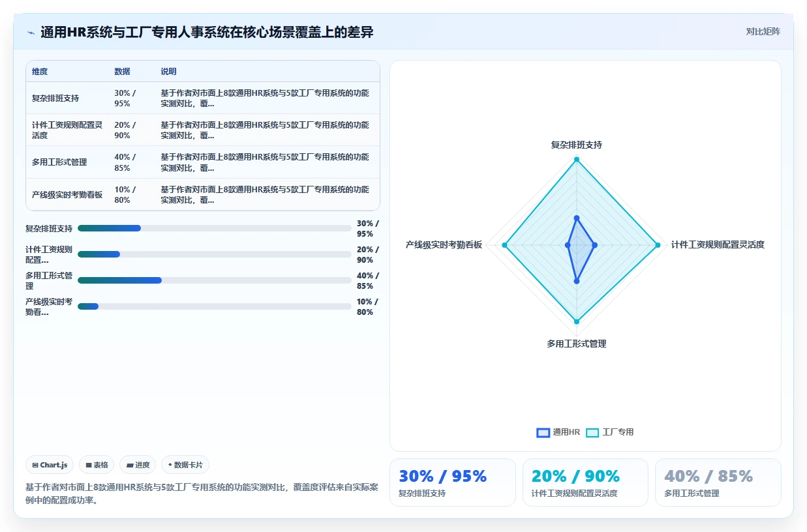Click the 通用HR point on 复杂排班支持 axis
The width and height of the screenshot is (807, 532).
click(x=577, y=218)
